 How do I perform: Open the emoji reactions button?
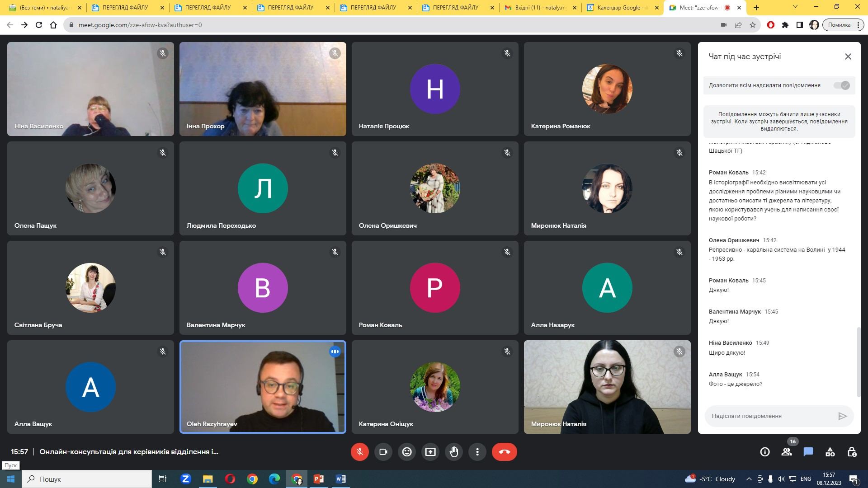[407, 452]
